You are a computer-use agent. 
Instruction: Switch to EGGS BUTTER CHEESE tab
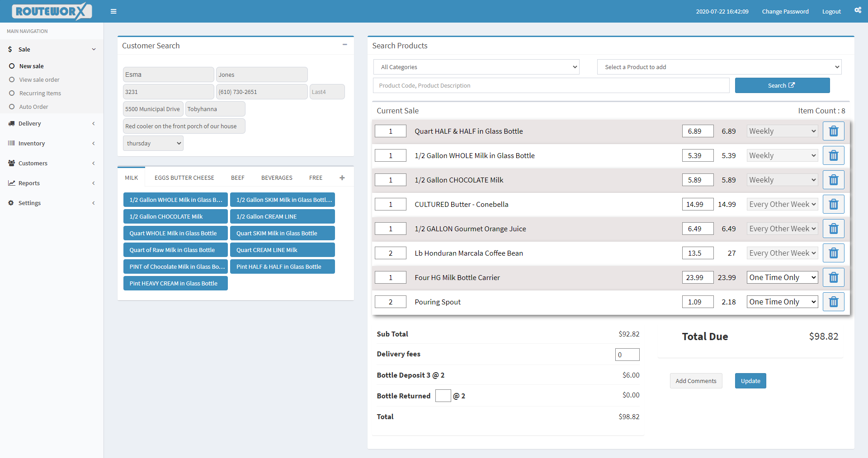pos(184,178)
